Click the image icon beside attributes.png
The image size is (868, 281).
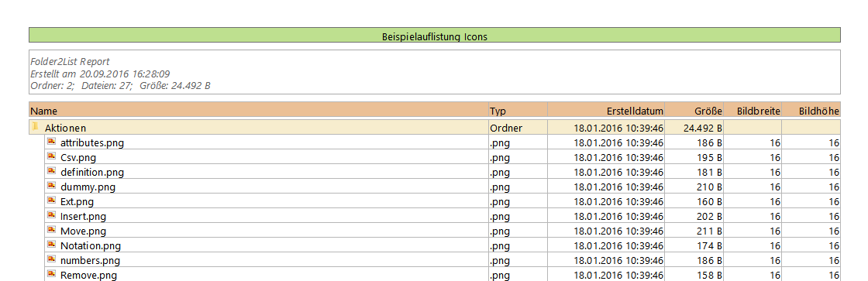coord(51,142)
